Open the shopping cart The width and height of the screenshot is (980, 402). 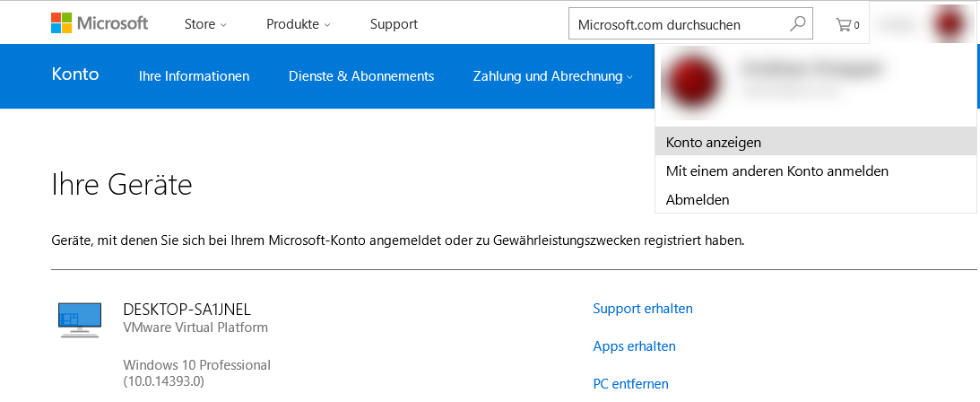tap(847, 24)
